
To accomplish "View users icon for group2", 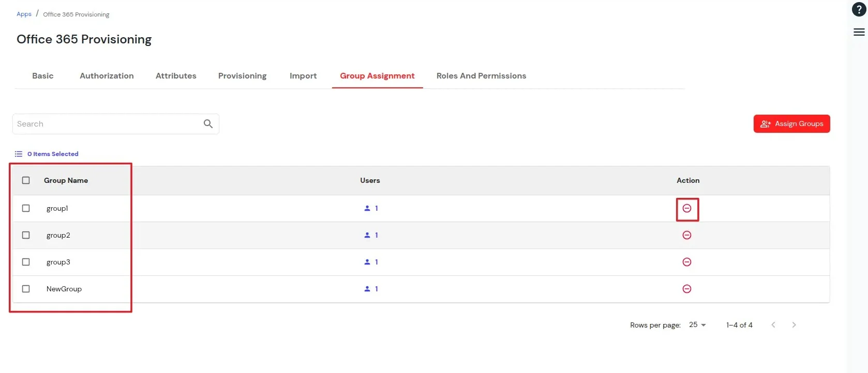I will coord(367,235).
